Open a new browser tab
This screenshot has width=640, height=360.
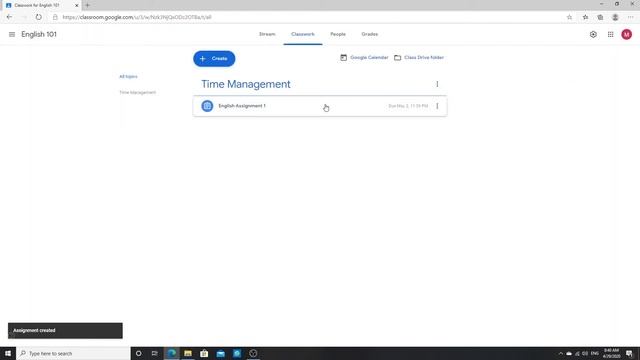87,5
